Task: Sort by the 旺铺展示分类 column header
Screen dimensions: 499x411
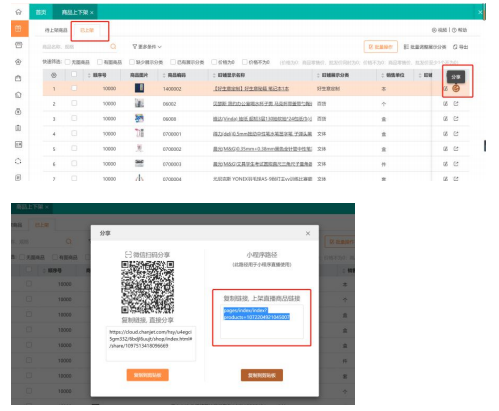Action: coord(333,75)
